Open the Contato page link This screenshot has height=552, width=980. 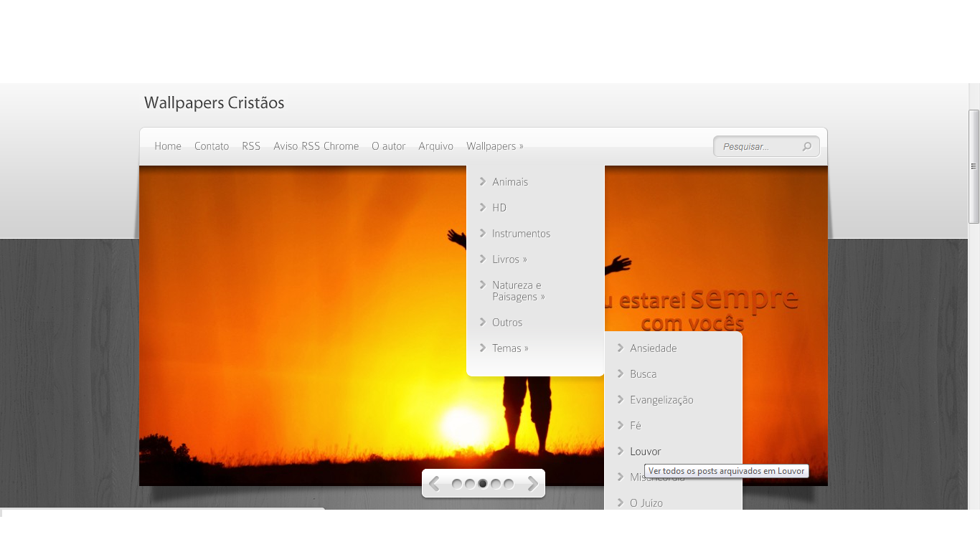pyautogui.click(x=212, y=146)
